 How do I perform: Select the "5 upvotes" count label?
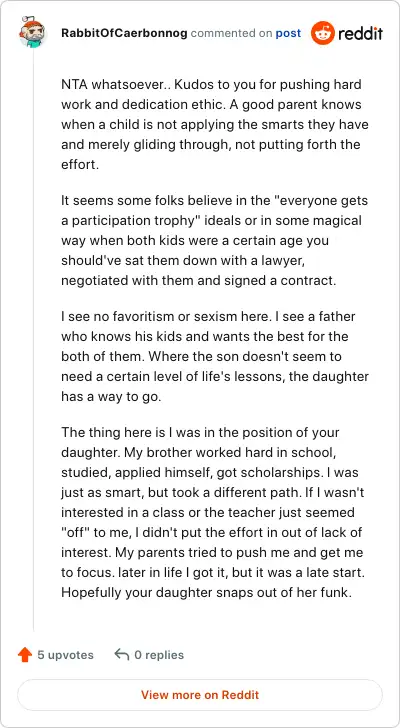coord(65,655)
